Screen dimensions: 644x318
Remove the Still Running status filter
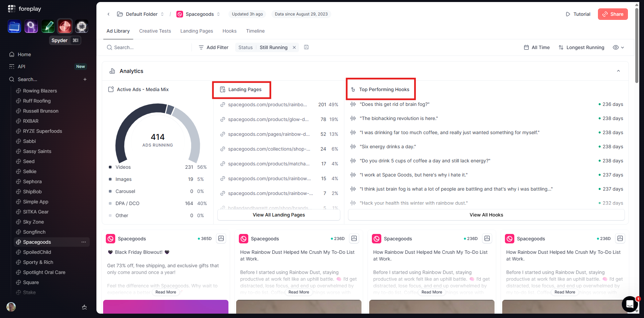point(294,47)
